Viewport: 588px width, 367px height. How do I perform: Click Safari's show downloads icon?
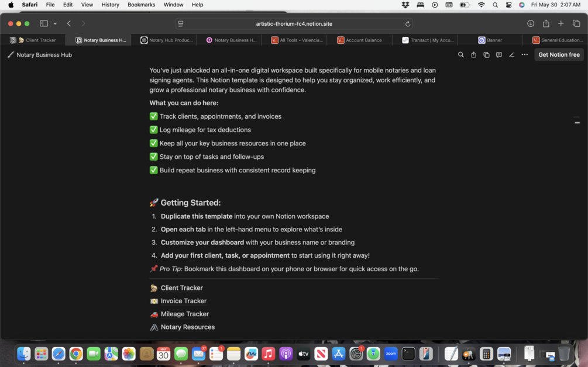pyautogui.click(x=531, y=23)
